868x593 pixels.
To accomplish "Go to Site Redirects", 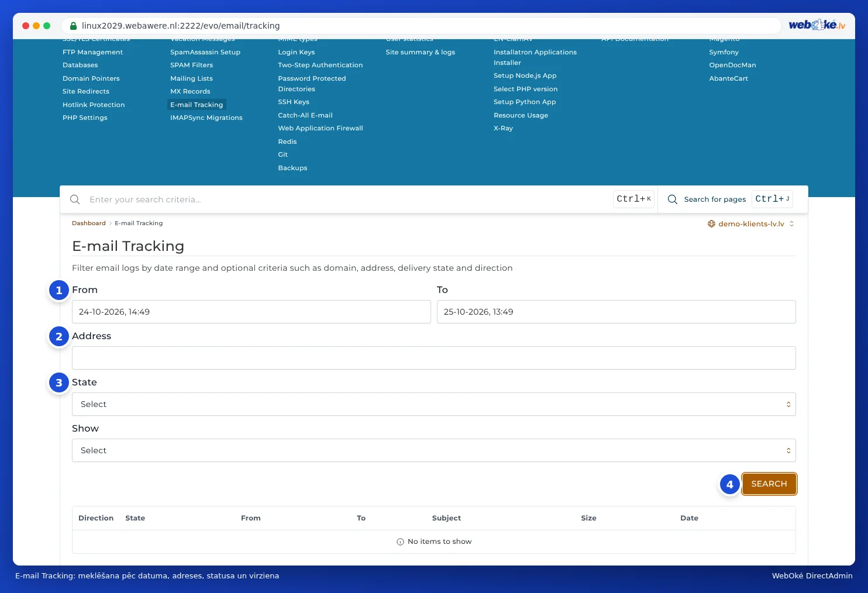I will [x=86, y=91].
